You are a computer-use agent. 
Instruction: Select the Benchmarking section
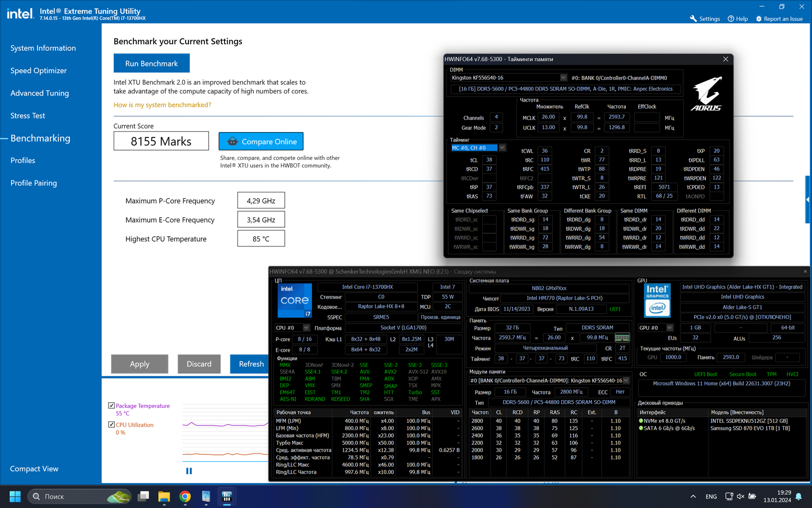click(x=40, y=138)
